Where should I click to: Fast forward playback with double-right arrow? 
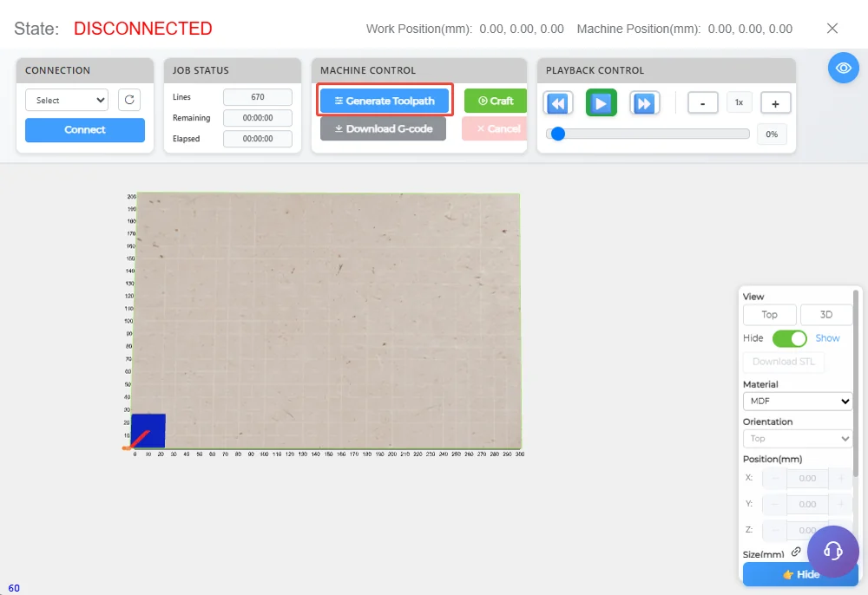point(644,103)
